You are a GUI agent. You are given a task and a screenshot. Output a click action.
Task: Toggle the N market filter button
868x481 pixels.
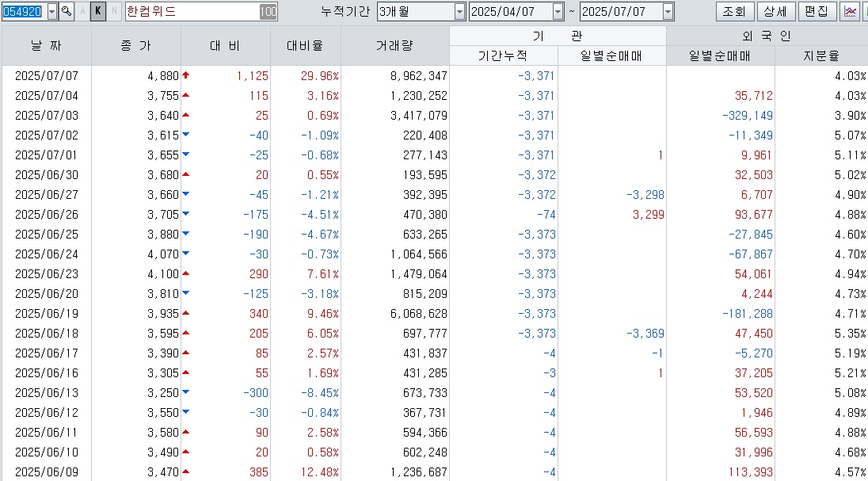(x=114, y=11)
